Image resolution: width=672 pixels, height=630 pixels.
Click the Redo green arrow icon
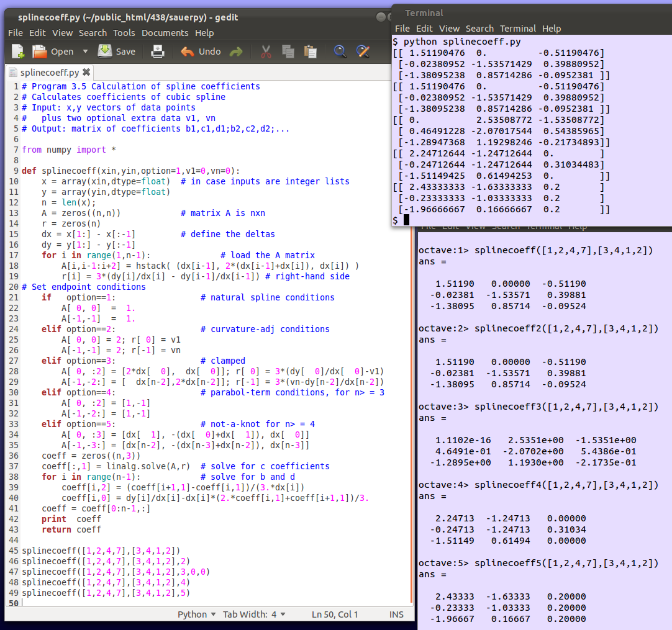[236, 52]
